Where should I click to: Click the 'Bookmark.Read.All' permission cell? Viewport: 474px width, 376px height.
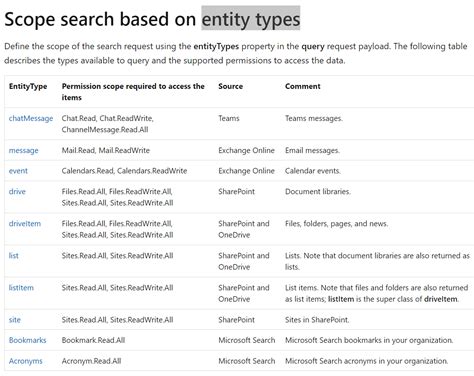93,340
